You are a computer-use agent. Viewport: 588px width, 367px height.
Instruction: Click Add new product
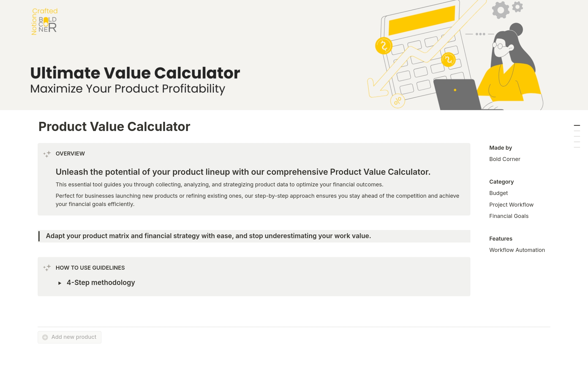(x=73, y=337)
